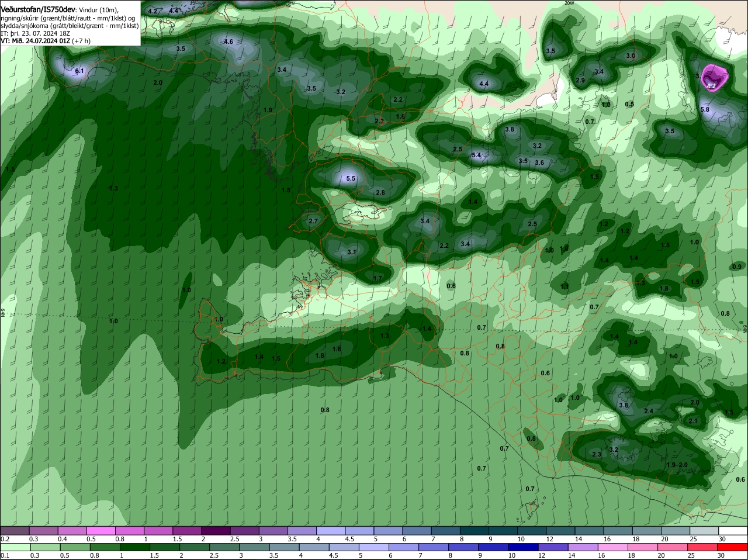Viewport: 748px width, 560px height.
Task: Click the 2.8 value on the map
Action: click(380, 192)
